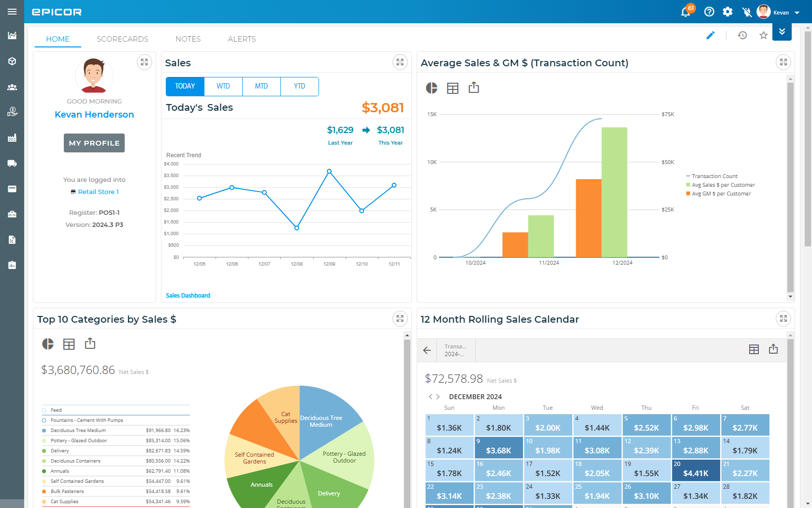Open settings gear in top bar

pos(727,12)
